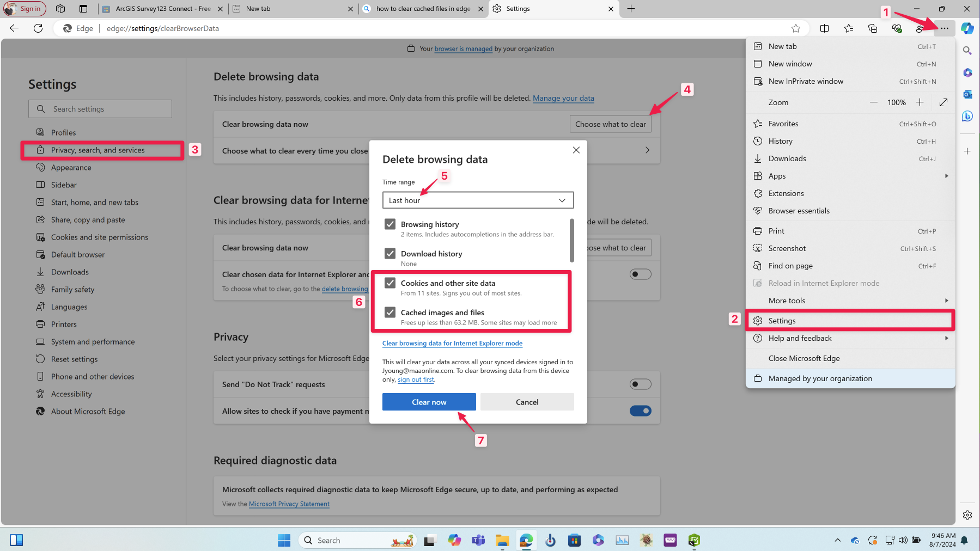Click the Outlook icon in the sidebar
The height and width of the screenshot is (551, 980).
[x=967, y=94]
